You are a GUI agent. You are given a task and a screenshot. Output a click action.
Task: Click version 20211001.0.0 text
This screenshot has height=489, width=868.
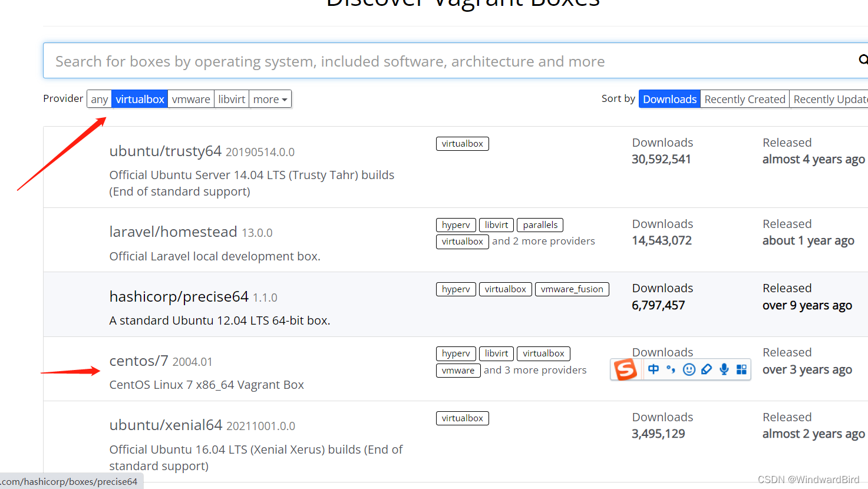[261, 426]
